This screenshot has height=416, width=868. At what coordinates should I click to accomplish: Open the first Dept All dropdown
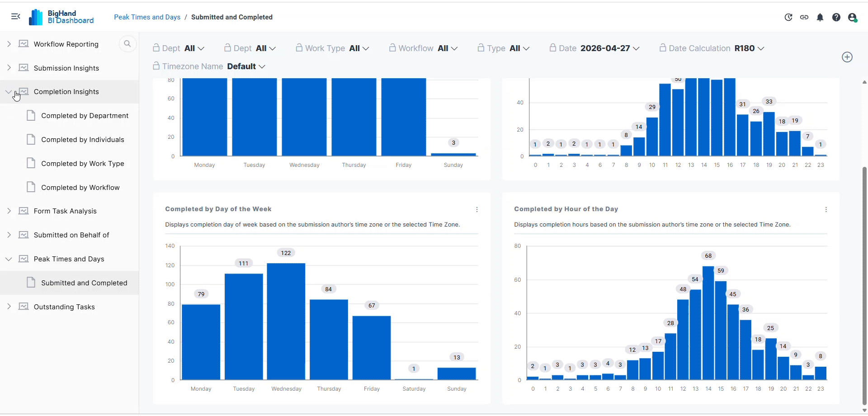coord(194,48)
